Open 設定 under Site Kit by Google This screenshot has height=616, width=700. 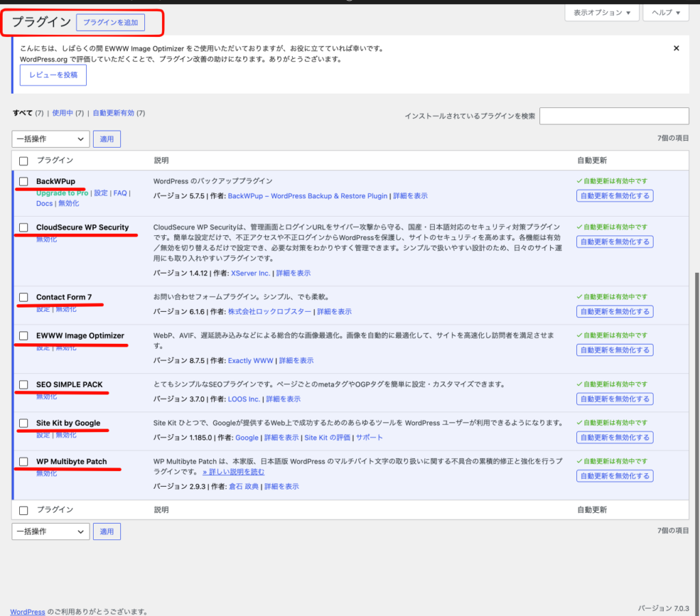(43, 435)
